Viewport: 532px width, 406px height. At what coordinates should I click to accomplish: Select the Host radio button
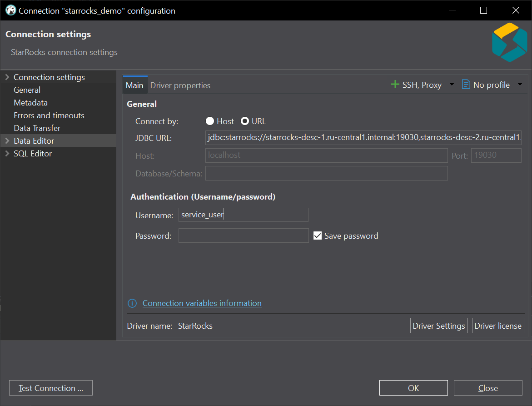(x=210, y=121)
